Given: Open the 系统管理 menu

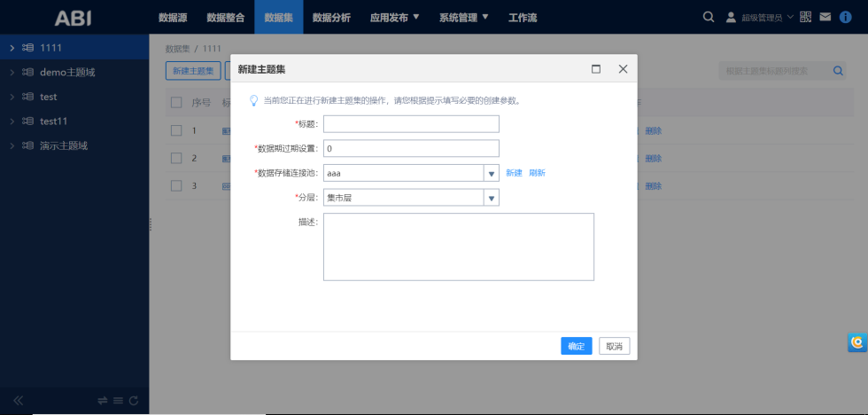Looking at the screenshot, I should pos(464,17).
